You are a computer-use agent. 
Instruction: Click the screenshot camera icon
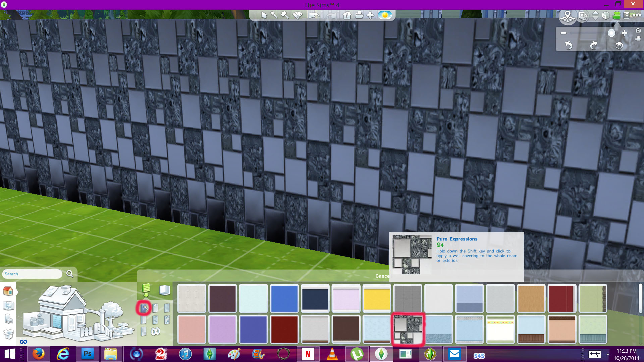click(x=638, y=31)
